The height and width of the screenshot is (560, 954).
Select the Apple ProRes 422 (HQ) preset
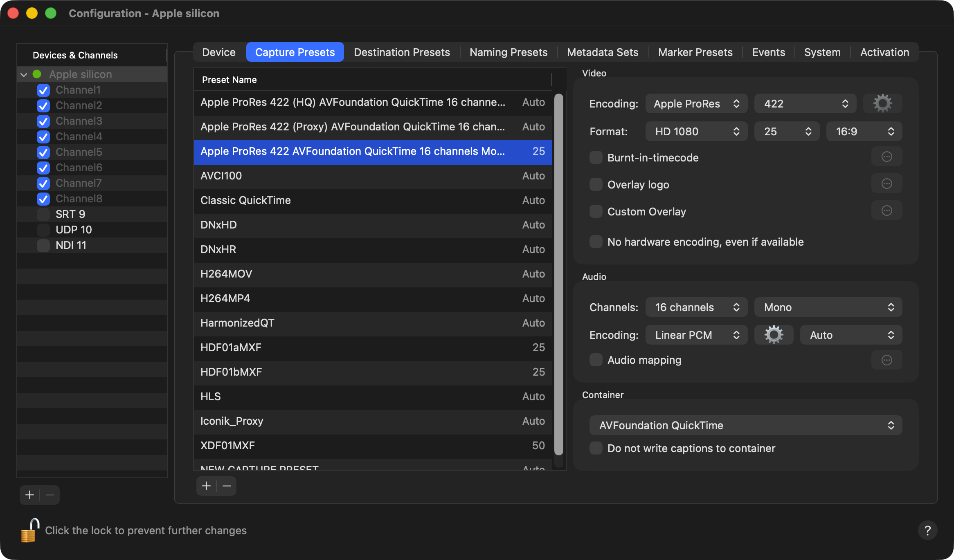tap(373, 102)
